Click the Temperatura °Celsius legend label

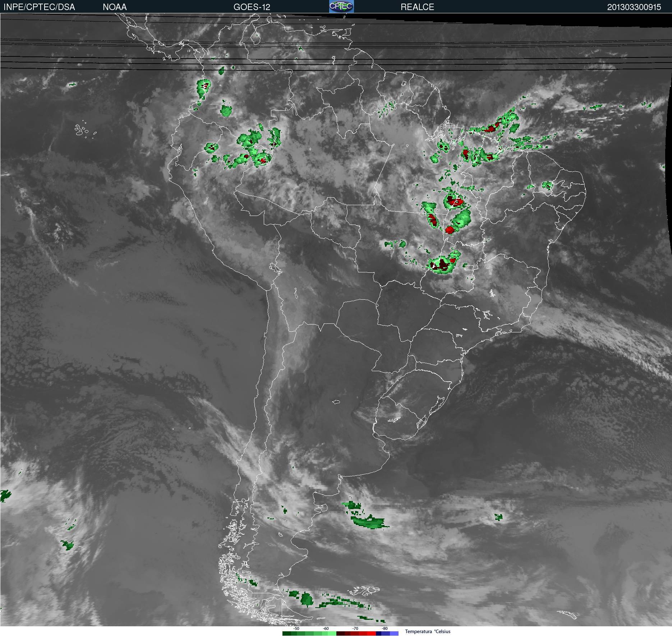[x=428, y=631]
